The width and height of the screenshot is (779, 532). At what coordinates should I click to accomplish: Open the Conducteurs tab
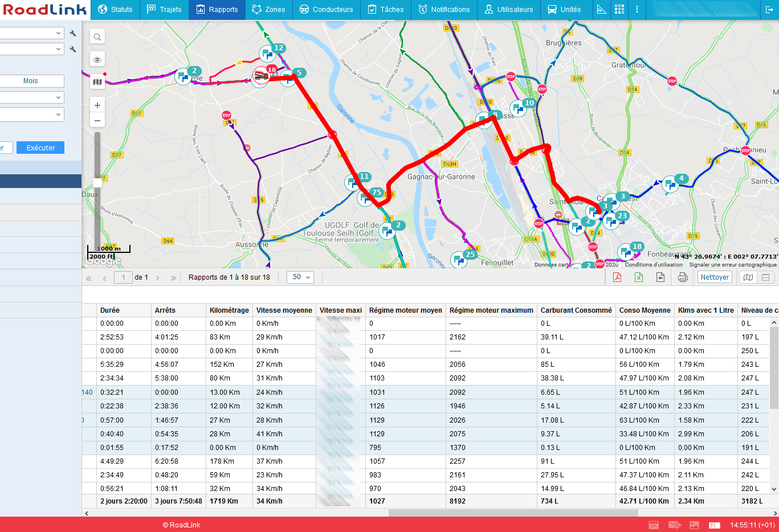327,10
